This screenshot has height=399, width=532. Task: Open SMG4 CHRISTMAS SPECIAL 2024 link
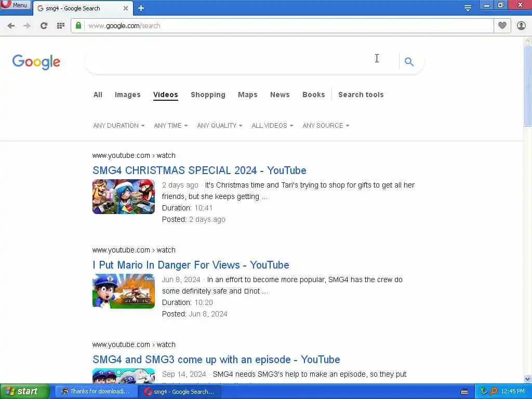coord(199,170)
